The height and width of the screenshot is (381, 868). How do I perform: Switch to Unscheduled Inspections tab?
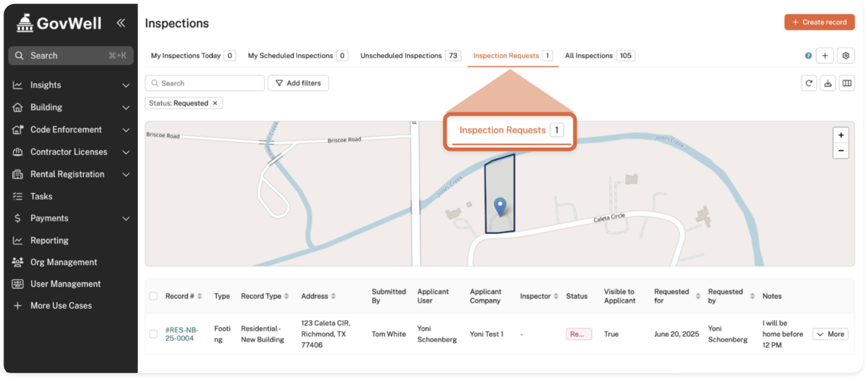pyautogui.click(x=401, y=56)
